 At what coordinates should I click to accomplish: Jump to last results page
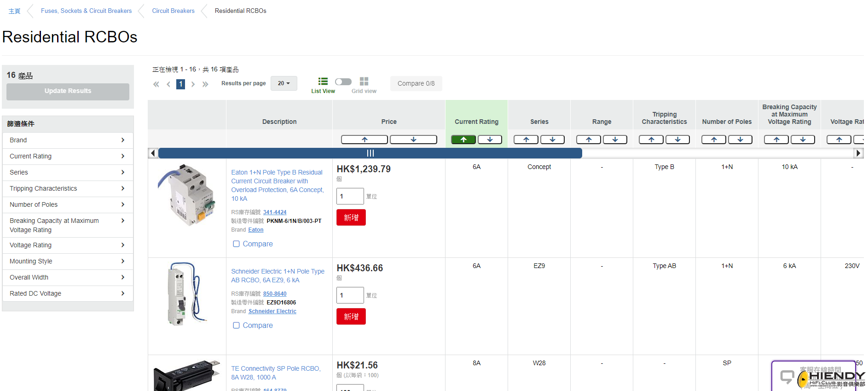tap(205, 84)
